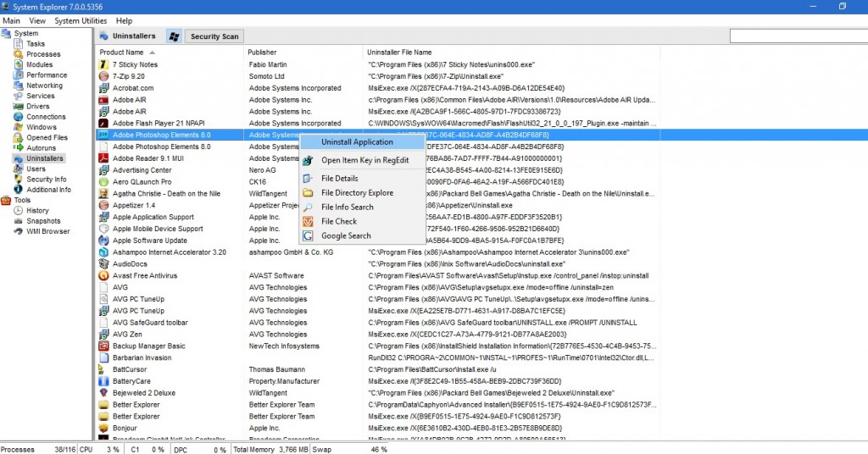The image size is (868, 454).
Task: Select the Aero QLaunch Pro row
Action: [377, 182]
